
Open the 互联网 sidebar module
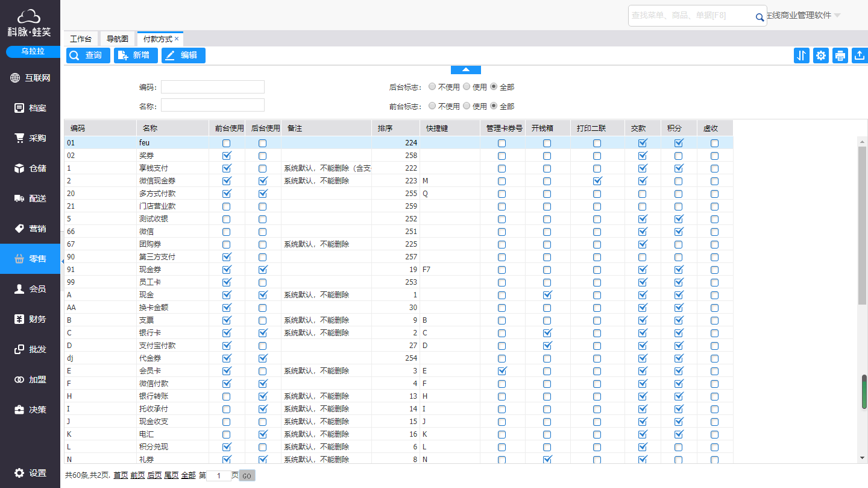(30, 78)
